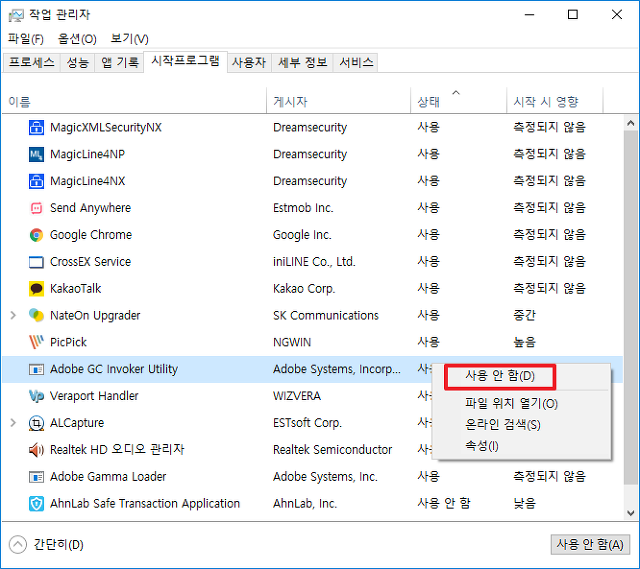Click the MagicLine4NX lock icon

tap(36, 181)
